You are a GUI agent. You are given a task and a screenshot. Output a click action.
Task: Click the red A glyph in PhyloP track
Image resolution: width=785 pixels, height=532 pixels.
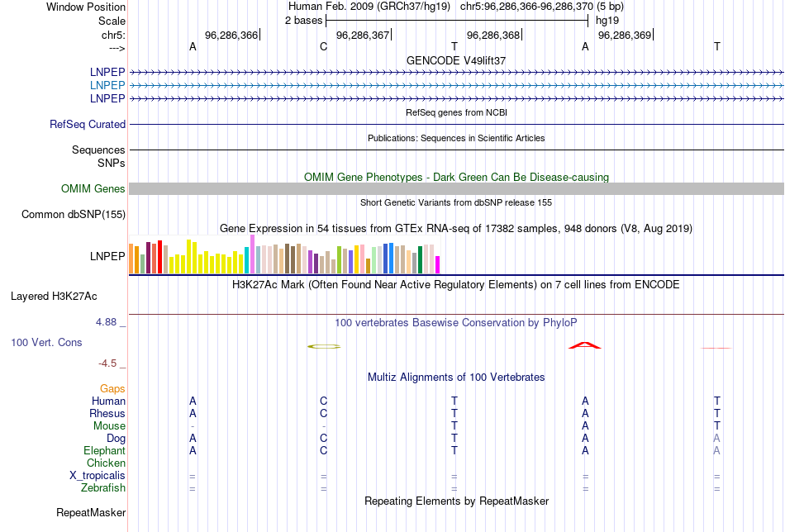585,345
